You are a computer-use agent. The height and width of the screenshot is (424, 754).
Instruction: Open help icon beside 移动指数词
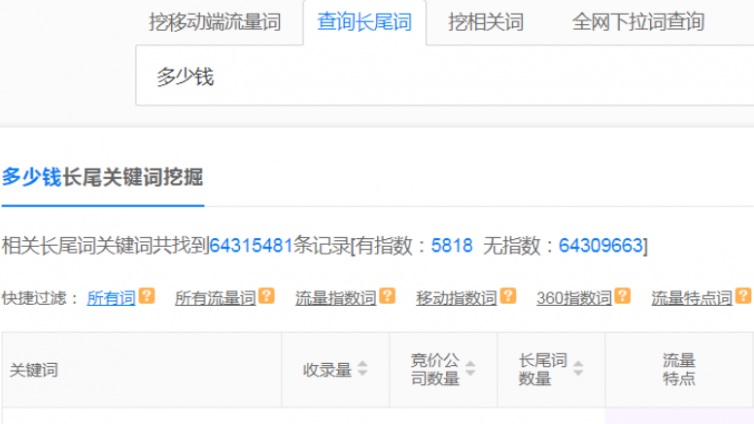coord(508,296)
